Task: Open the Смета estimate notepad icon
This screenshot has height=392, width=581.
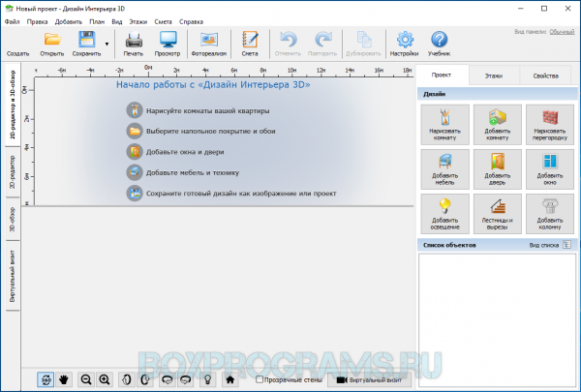Action: pyautogui.click(x=250, y=44)
